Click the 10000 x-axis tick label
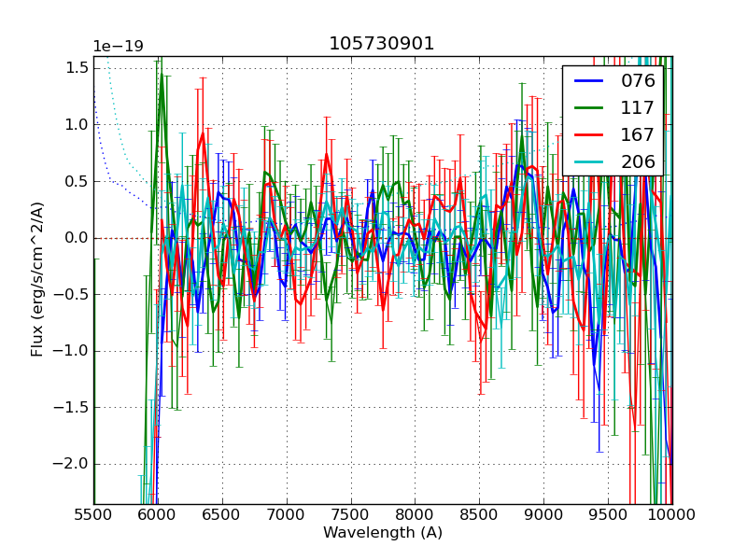Viewport: 747px width, 560px height. click(x=671, y=514)
